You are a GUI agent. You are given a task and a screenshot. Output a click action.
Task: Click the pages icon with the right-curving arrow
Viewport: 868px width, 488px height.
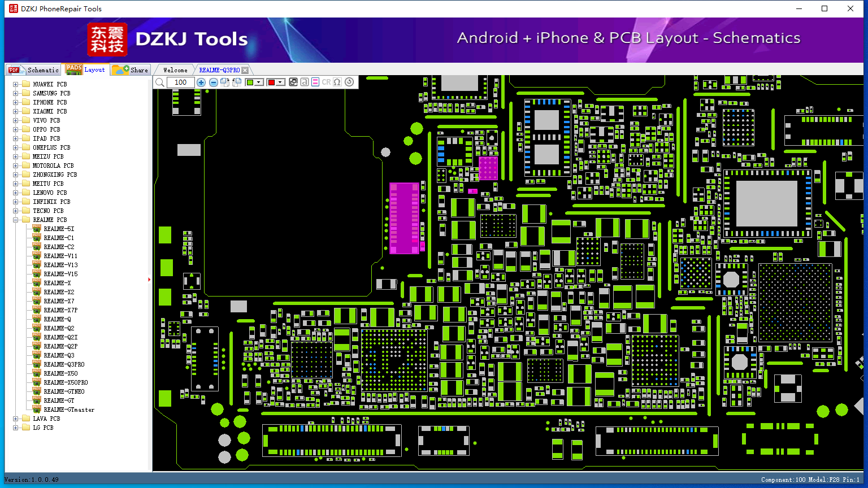coord(225,82)
